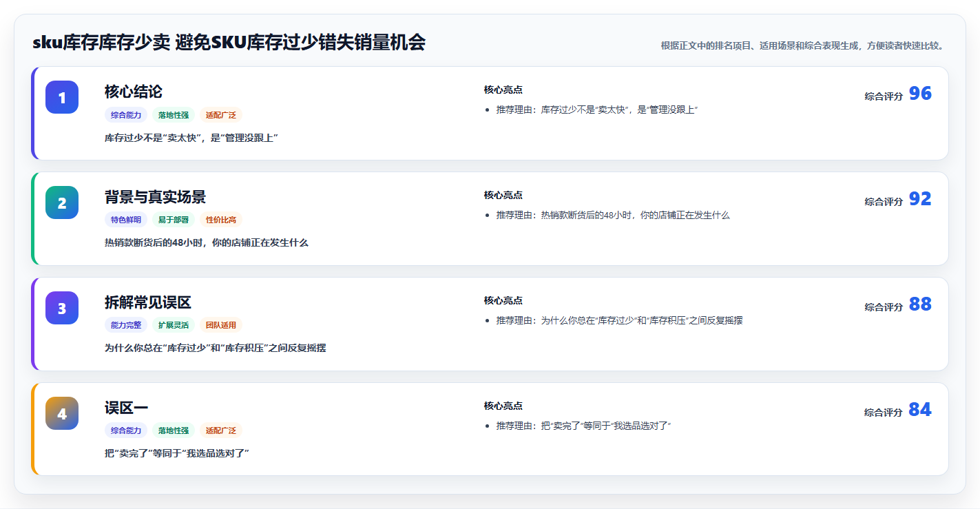Click the 适配广泛 tag in 核心结论 card

[x=221, y=115]
